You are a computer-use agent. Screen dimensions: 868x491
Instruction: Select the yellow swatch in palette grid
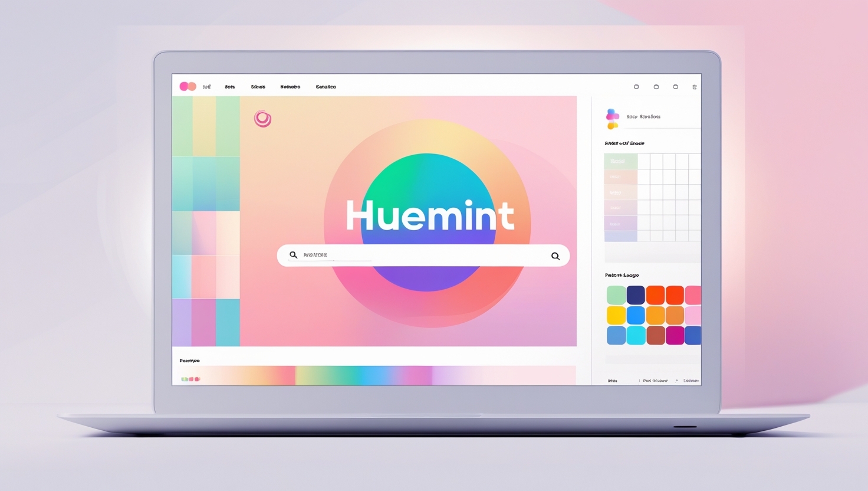(616, 315)
